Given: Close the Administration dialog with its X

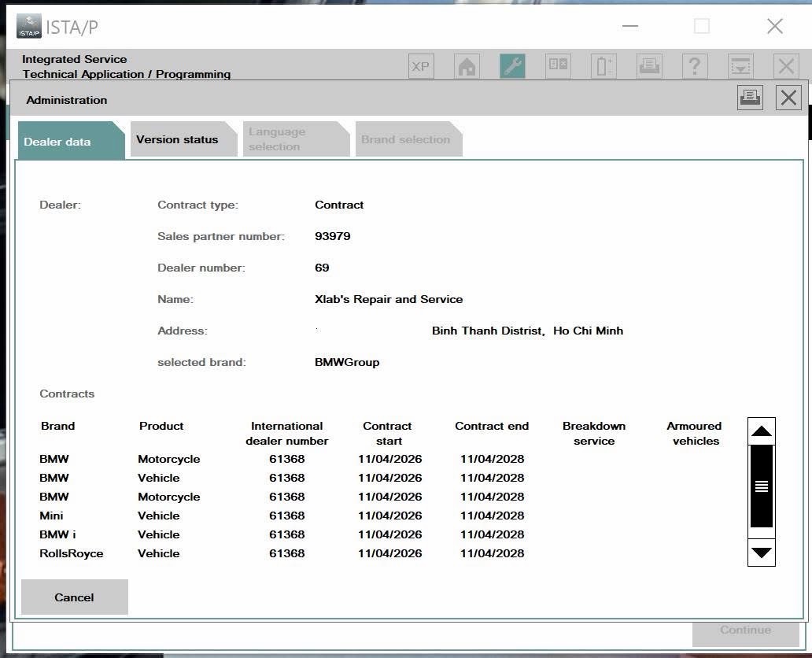Looking at the screenshot, I should [788, 98].
